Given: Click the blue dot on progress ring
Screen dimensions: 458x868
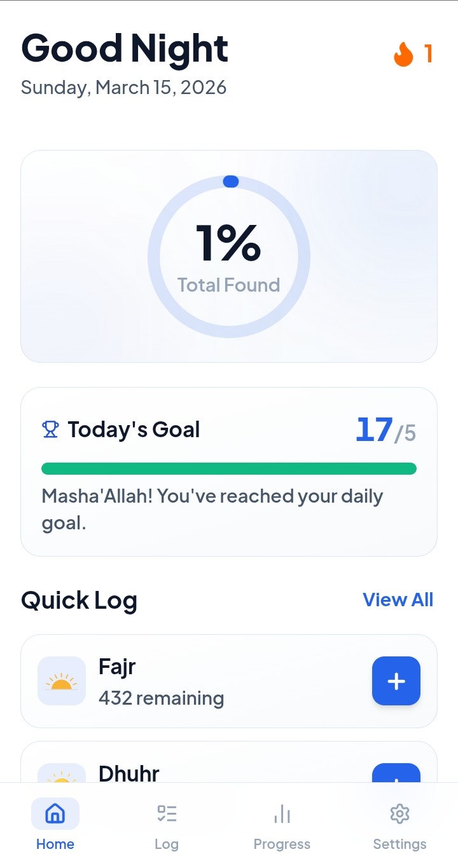Looking at the screenshot, I should coord(230,182).
